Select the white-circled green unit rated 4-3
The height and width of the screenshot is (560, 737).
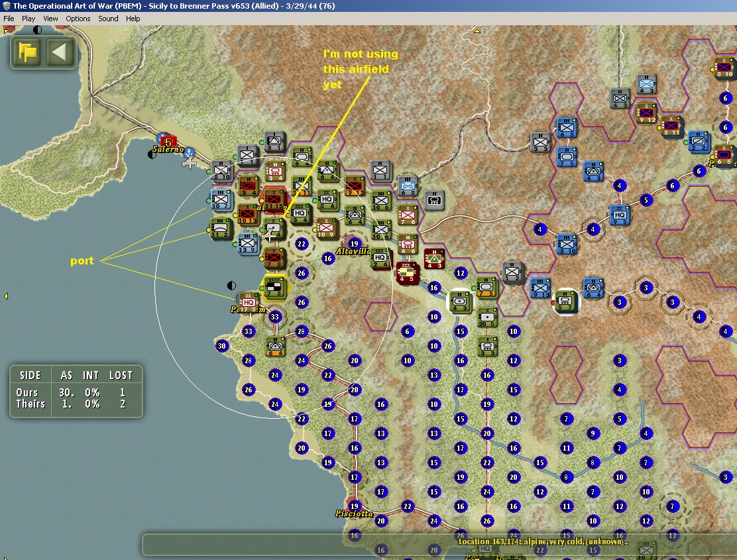(x=460, y=302)
